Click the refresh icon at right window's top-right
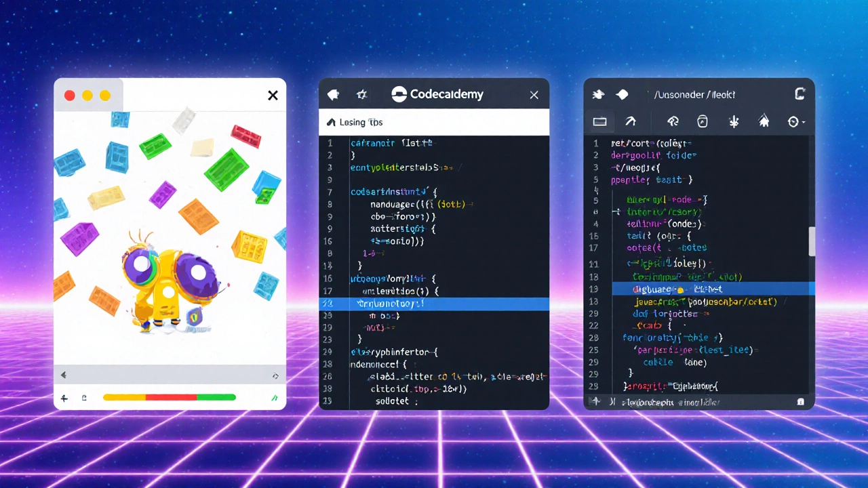The height and width of the screenshot is (488, 868). coord(800,95)
